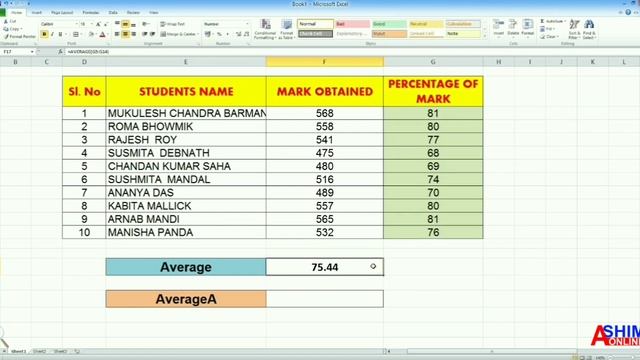Apply Comma Style number format
The height and width of the screenshot is (360, 640).
click(227, 34)
